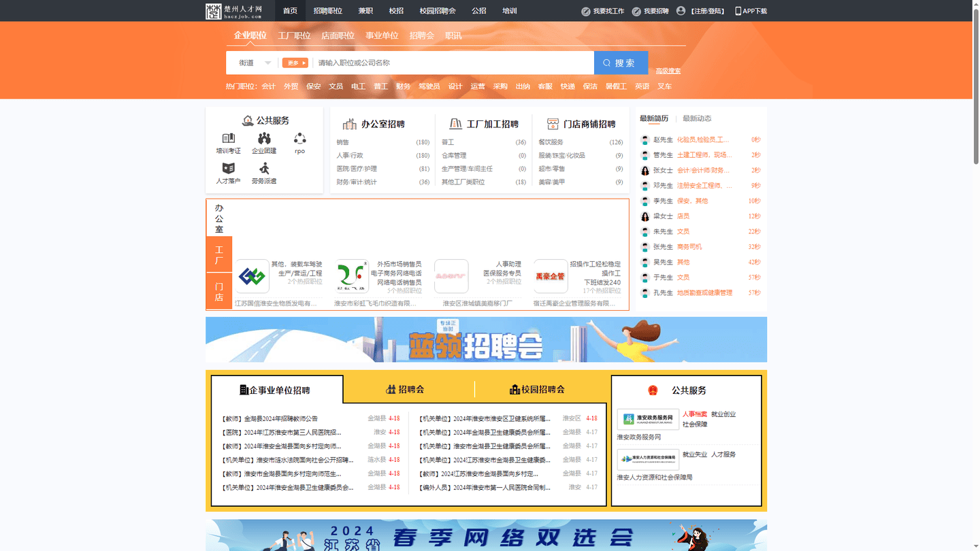Focus the job or company search field
Viewport: 980px width, 551px height.
point(453,63)
